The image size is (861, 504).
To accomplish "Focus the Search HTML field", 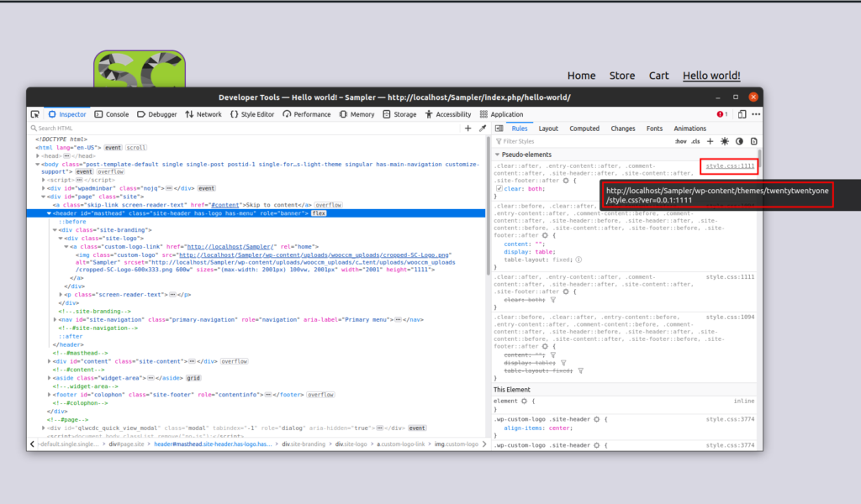I will (245, 129).
